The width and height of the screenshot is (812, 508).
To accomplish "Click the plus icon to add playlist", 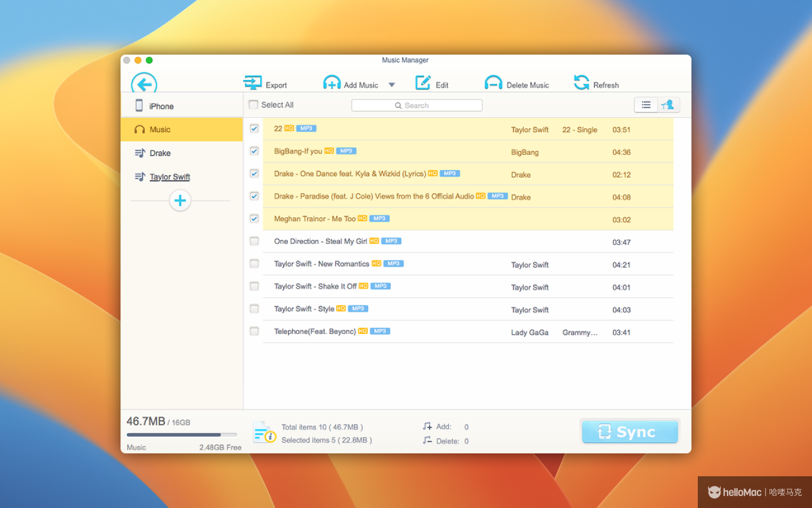I will tap(180, 201).
